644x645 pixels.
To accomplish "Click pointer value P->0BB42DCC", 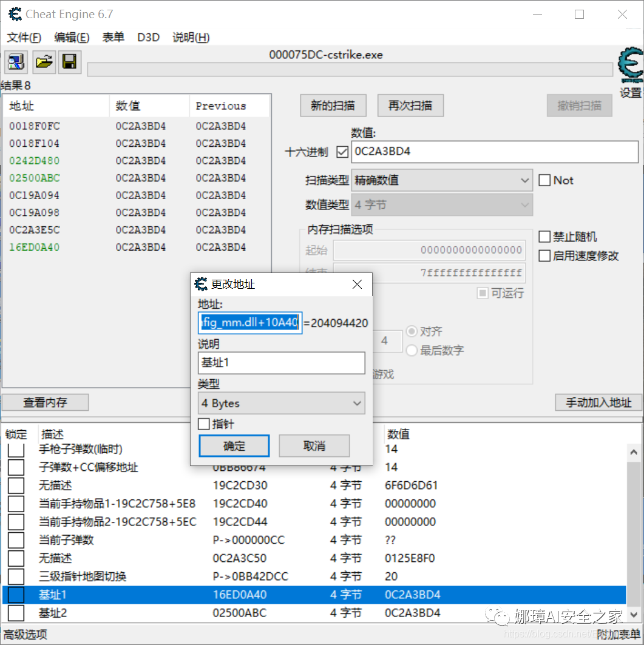I will click(251, 576).
